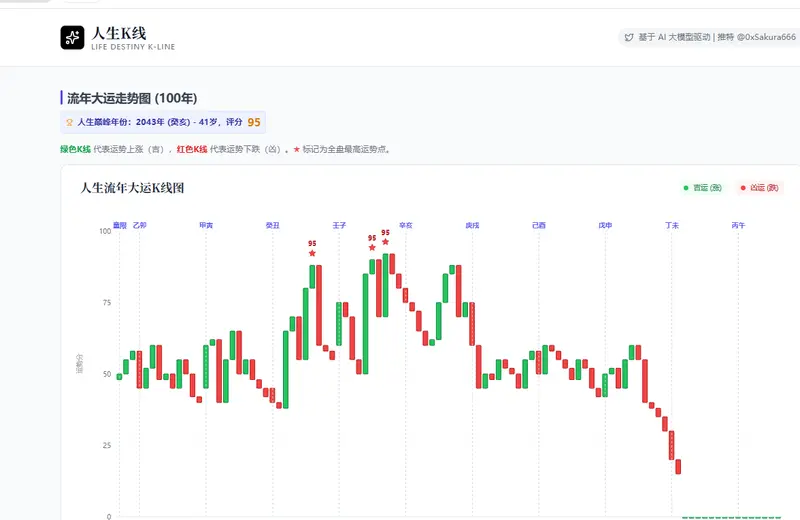
Task: Toggle the 吉运 (涨) legend label
Action: [707, 188]
